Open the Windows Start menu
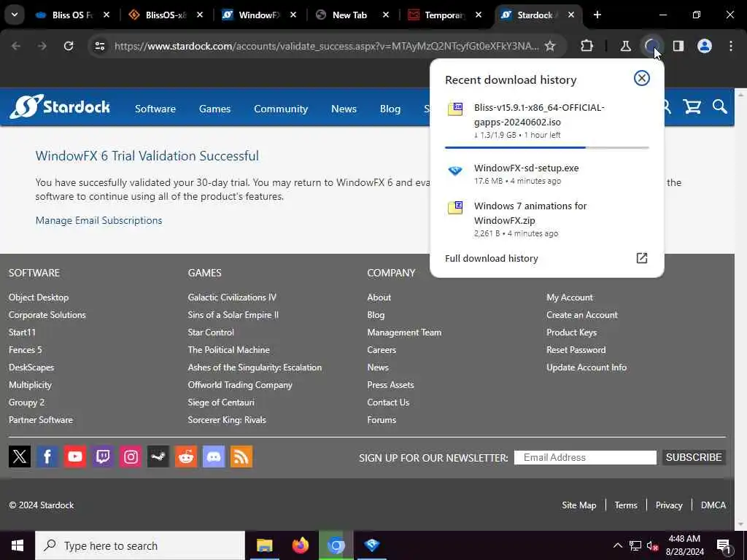 click(x=18, y=545)
